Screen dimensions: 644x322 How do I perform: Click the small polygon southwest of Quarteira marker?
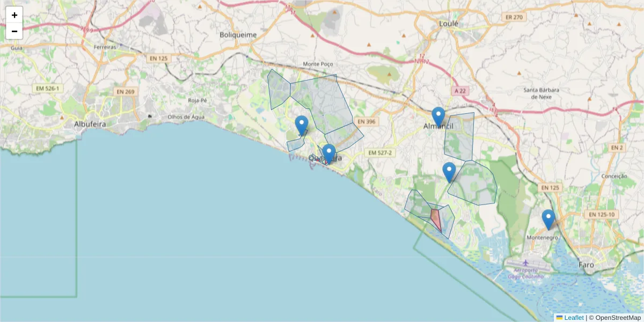tap(295, 144)
